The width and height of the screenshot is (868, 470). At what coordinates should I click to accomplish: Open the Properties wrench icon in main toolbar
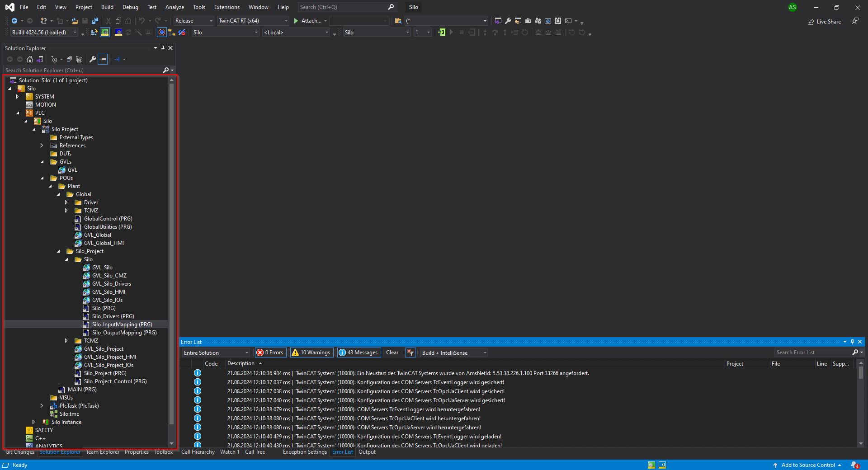[508, 21]
